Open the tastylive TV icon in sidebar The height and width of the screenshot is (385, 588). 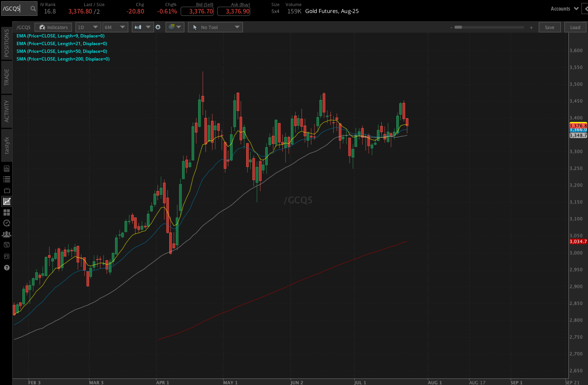7,190
